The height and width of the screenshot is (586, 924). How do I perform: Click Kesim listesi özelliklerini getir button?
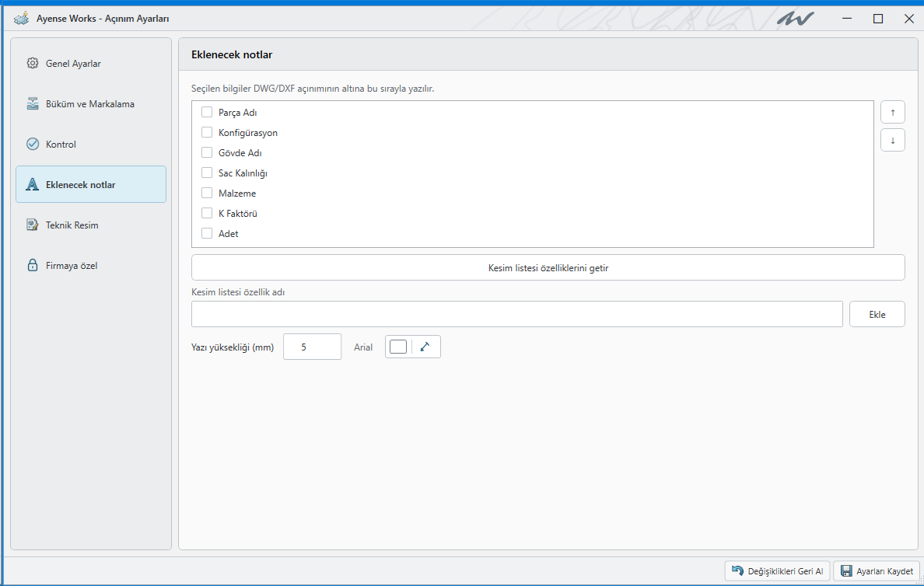[548, 267]
